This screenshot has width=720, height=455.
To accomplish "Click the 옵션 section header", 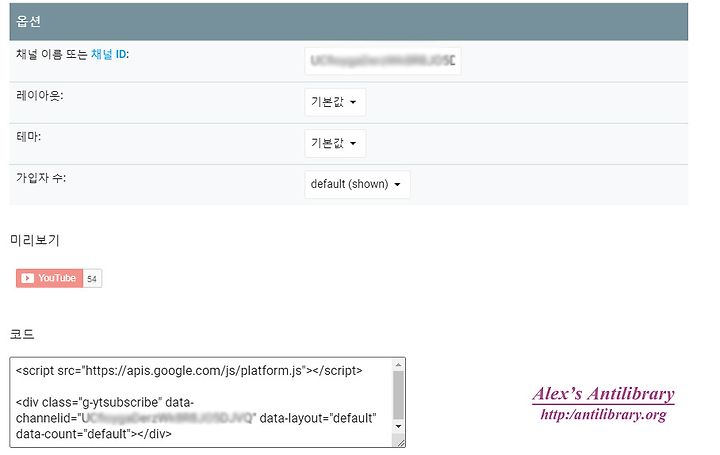I will 349,22.
